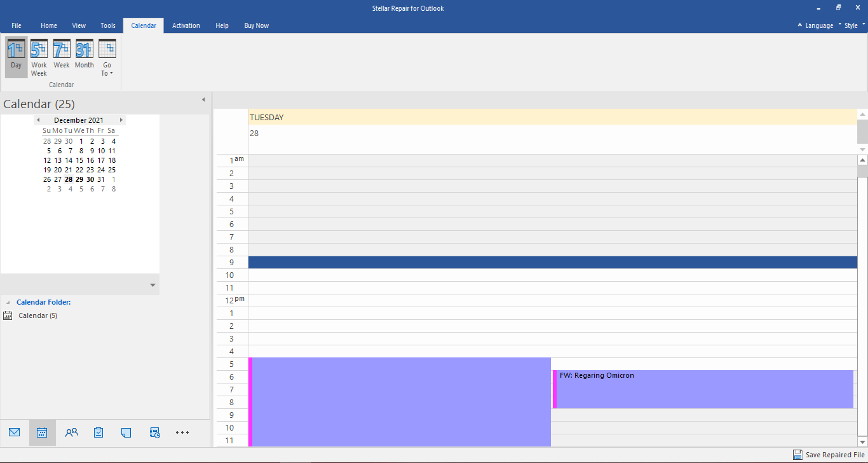Click the 12 pm time label
The image size is (868, 463).
pos(234,300)
